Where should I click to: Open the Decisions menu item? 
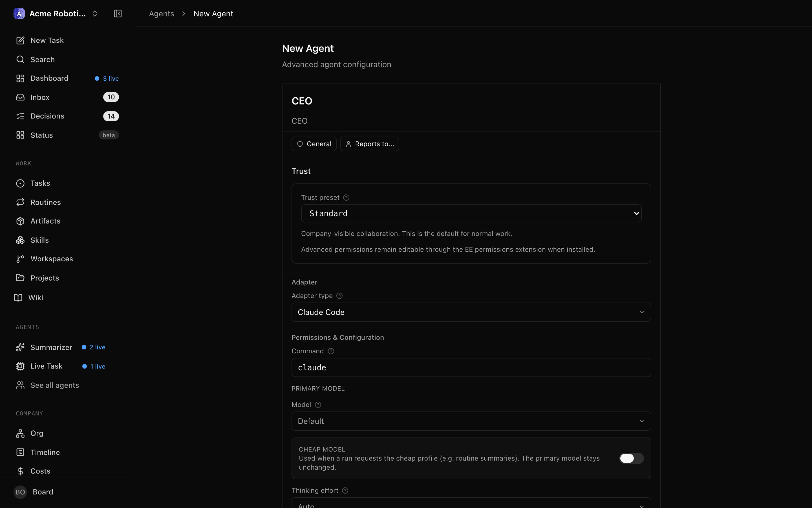point(67,116)
